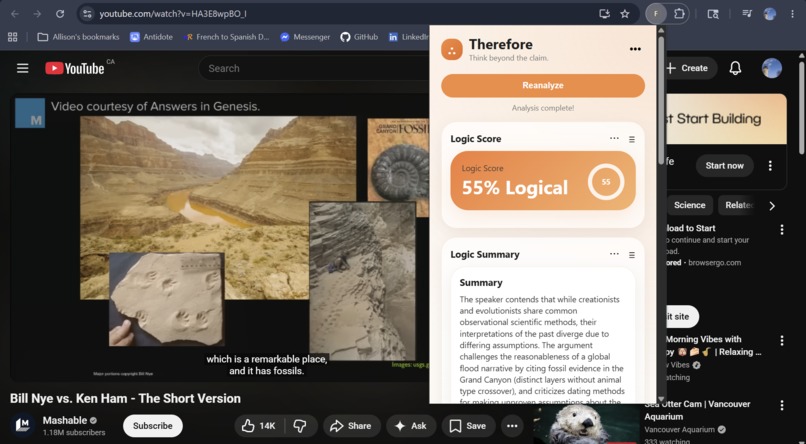Open the Chrome profile avatar
The width and height of the screenshot is (806, 444).
coord(770,14)
